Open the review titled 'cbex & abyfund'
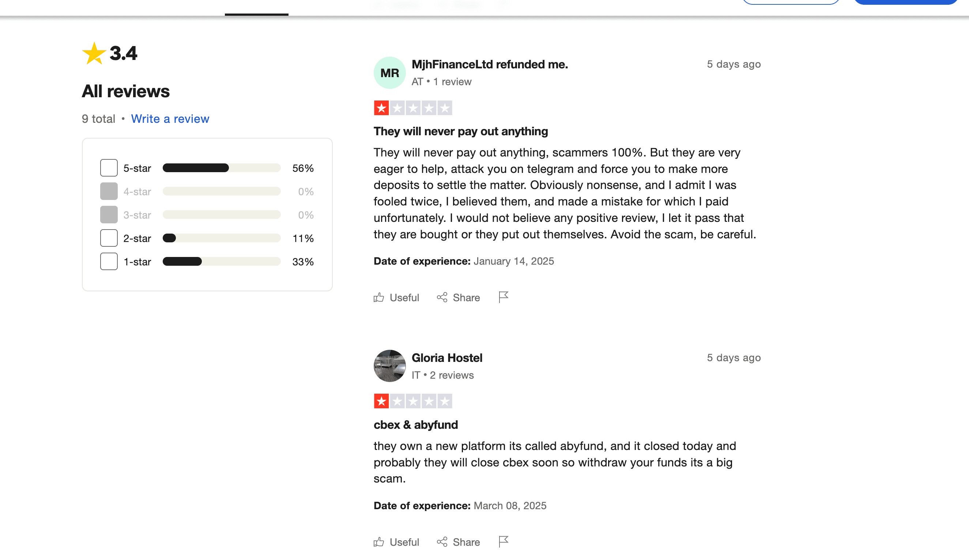Viewport: 969px width, 560px height. click(x=416, y=425)
